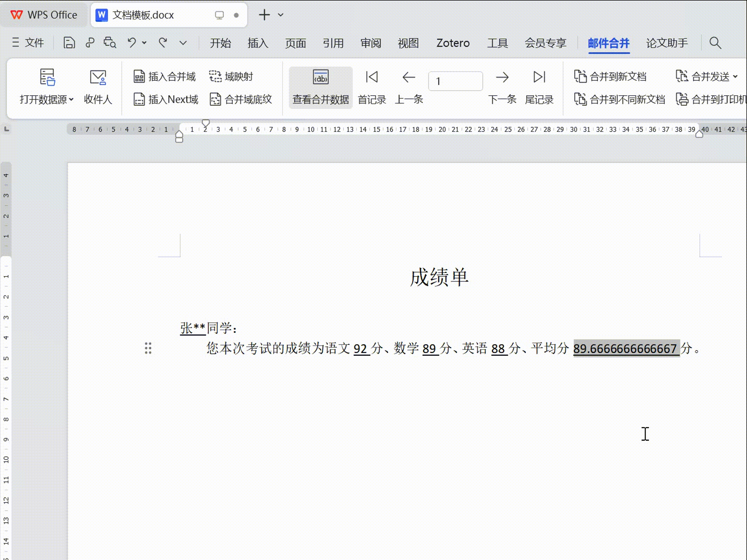
Task: Open the new tab dropdown chevron
Action: pyautogui.click(x=281, y=15)
